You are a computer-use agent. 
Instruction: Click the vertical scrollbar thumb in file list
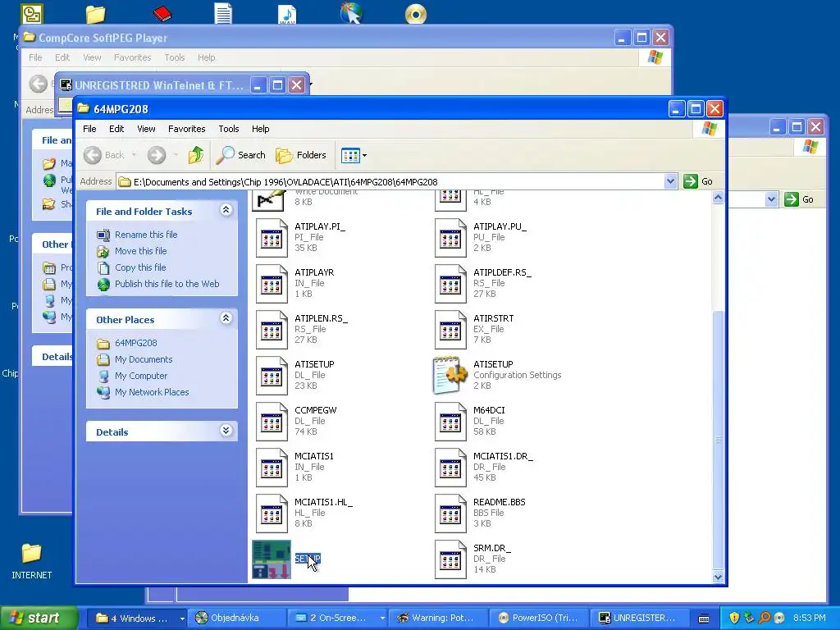[718, 440]
